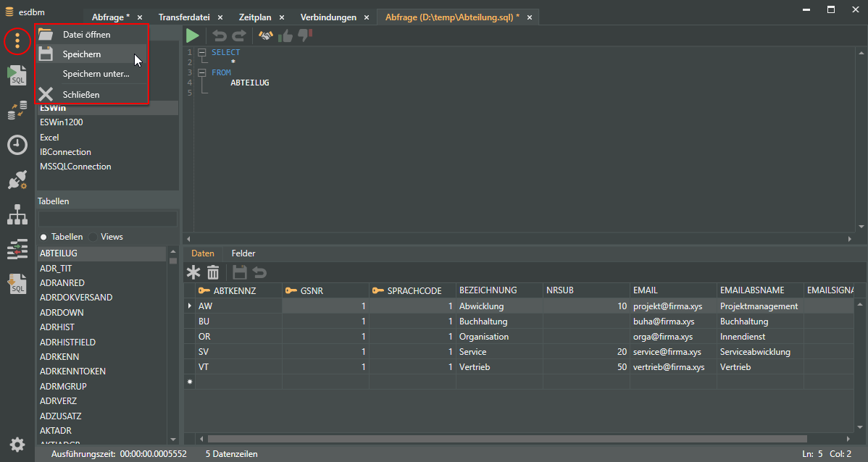Click cell projekt@firma.xys
Viewport: 868px width, 462px height.
pyautogui.click(x=673, y=306)
